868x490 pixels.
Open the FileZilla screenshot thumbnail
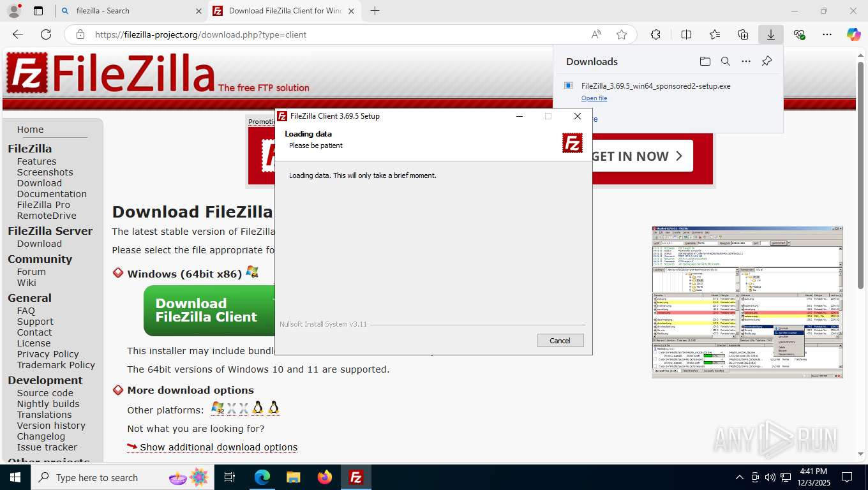pyautogui.click(x=747, y=302)
